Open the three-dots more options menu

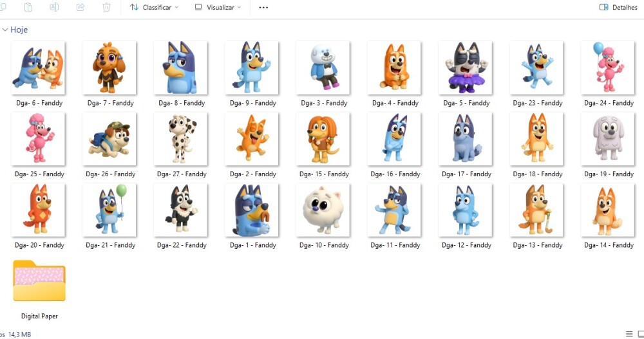click(x=263, y=7)
